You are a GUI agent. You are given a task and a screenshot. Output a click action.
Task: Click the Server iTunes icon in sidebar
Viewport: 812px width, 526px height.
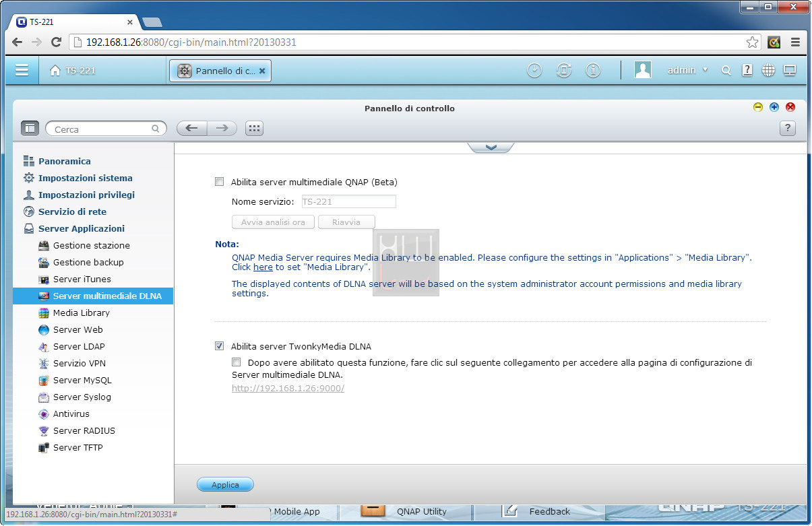coord(44,280)
